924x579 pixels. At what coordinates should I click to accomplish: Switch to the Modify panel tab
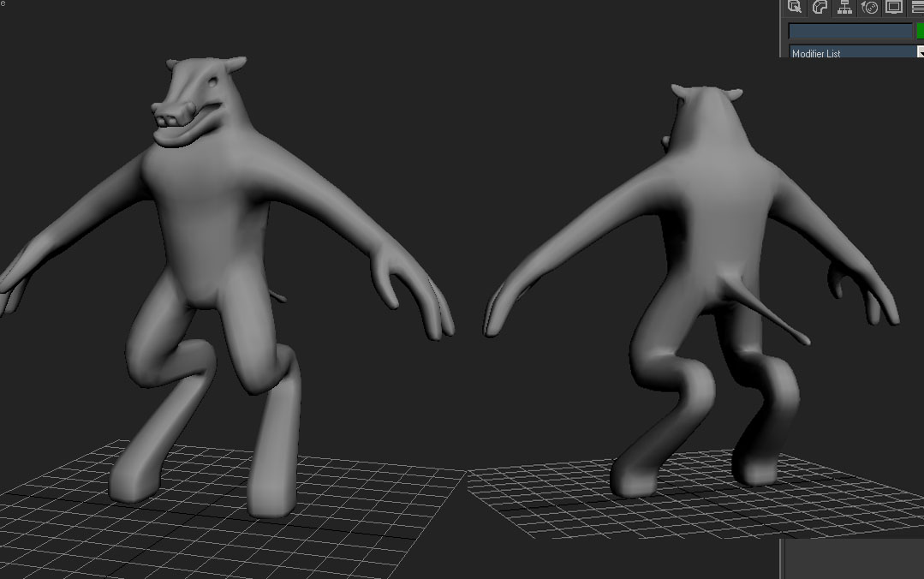point(820,7)
